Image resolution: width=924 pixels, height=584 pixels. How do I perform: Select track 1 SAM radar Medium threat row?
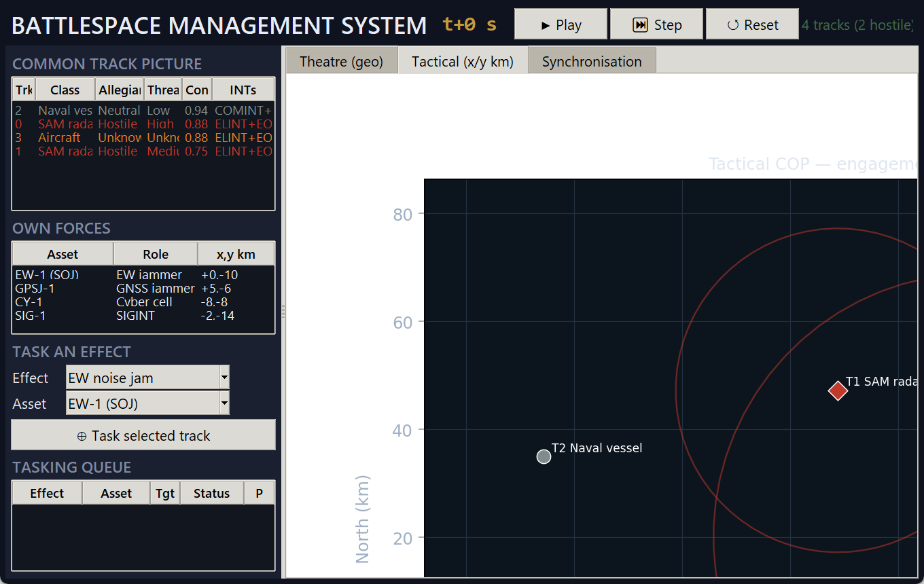[143, 151]
